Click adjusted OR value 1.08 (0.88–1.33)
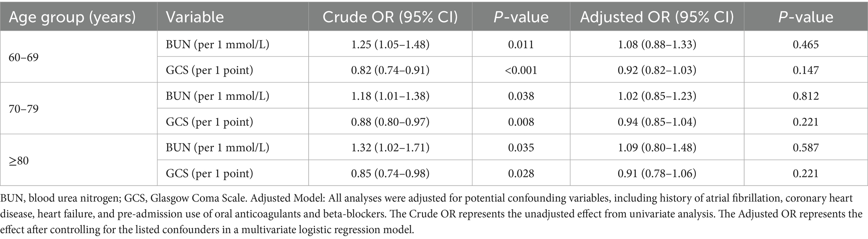The image size is (868, 239). 657,45
